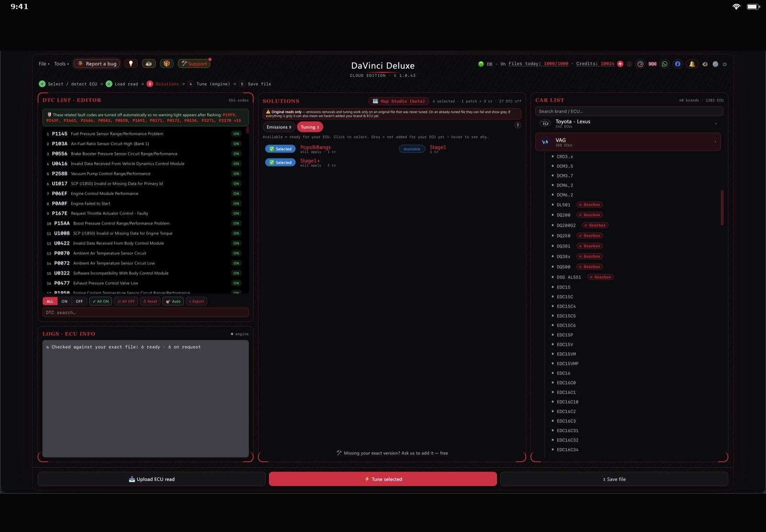766x532 pixels.
Task: Toggle ON switch for U0416 fault code
Action: (236, 164)
